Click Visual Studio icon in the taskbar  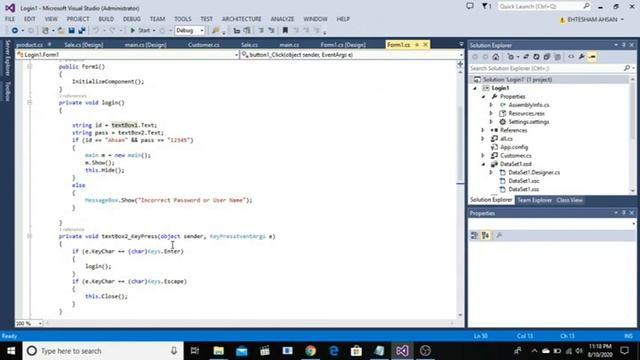[x=402, y=351]
